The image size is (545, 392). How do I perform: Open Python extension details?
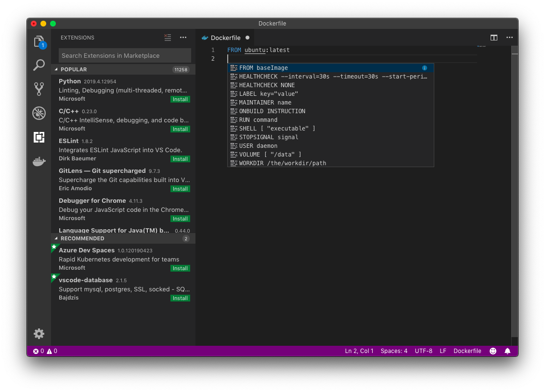pyautogui.click(x=123, y=90)
